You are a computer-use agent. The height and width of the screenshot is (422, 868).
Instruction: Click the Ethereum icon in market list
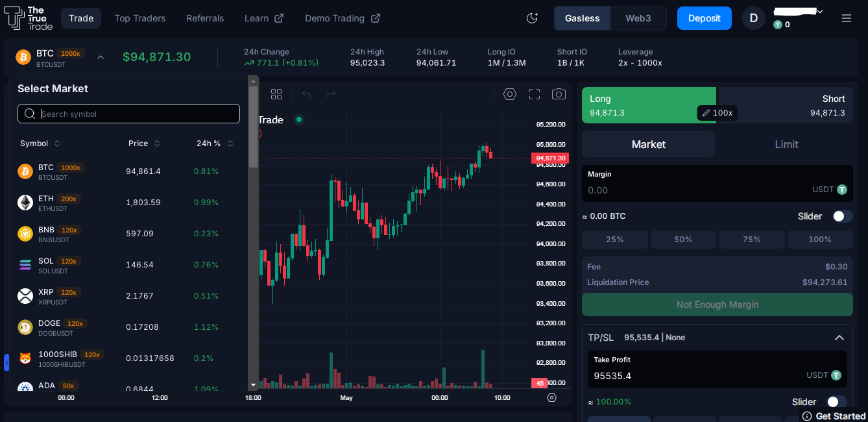click(x=25, y=203)
